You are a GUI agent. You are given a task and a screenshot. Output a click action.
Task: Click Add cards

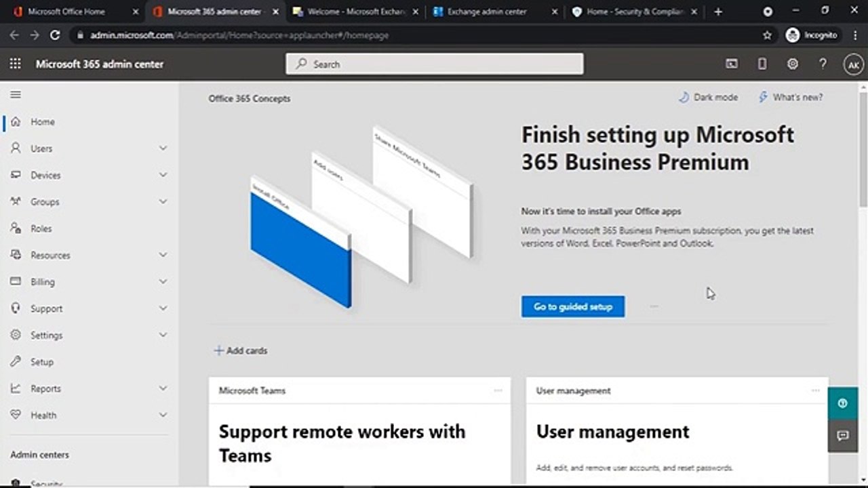(x=241, y=350)
